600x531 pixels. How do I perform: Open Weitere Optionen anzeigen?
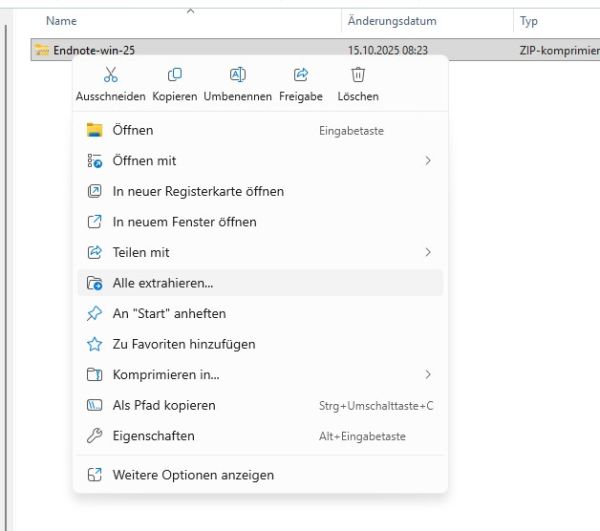pyautogui.click(x=193, y=475)
